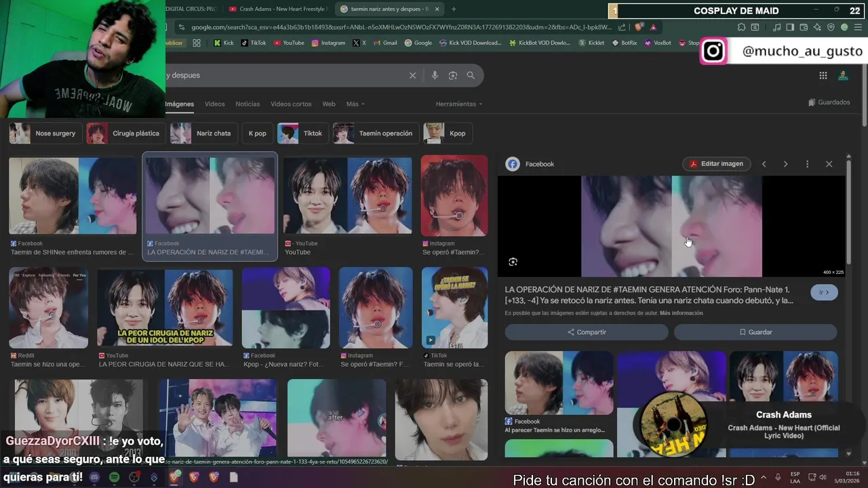868x488 pixels.
Task: Close the image preview panel
Action: [x=829, y=164]
